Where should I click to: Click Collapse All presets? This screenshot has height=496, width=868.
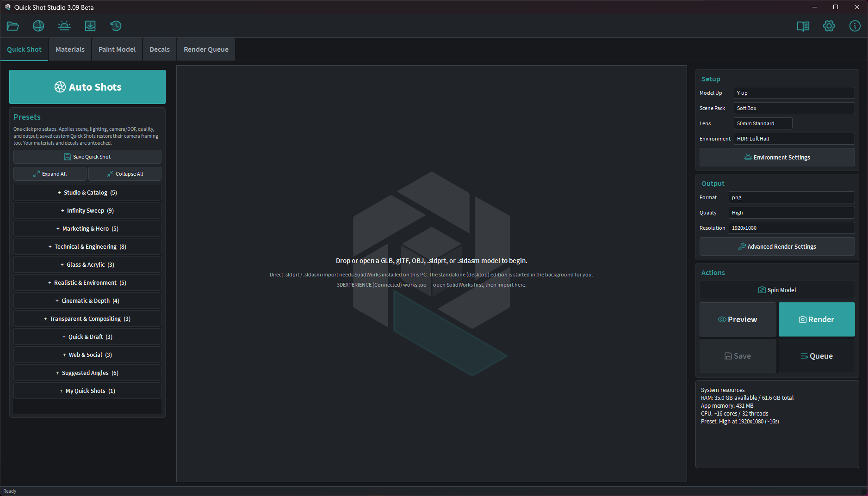pos(125,174)
